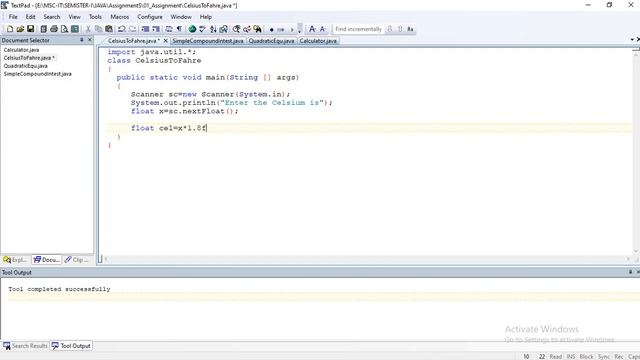Toggle word wrap toolbar icon

pos(169,29)
